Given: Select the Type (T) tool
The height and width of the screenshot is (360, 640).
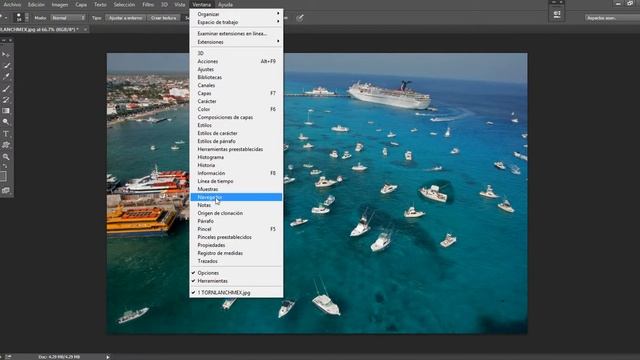Looking at the screenshot, I should [6, 134].
